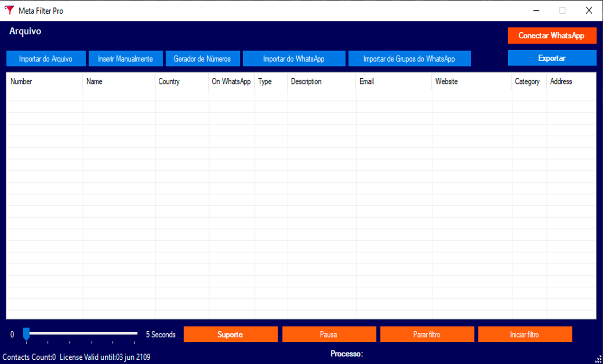
Task: Click the Pausa button
Action: tap(329, 334)
